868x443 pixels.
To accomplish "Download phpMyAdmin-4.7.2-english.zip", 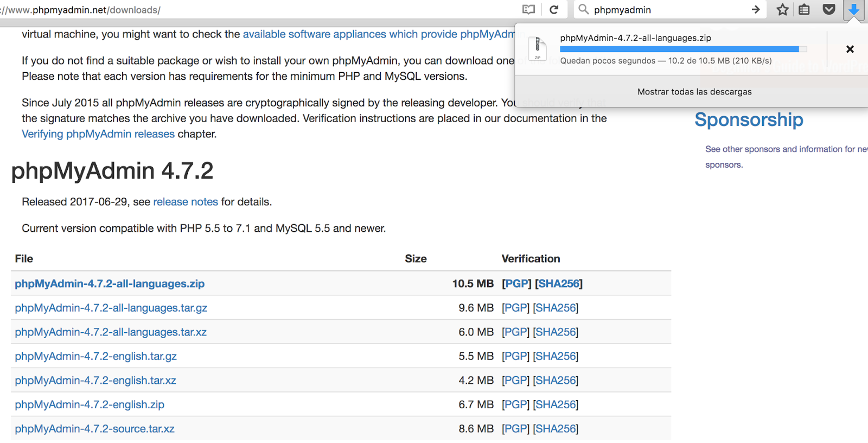I will pos(90,404).
